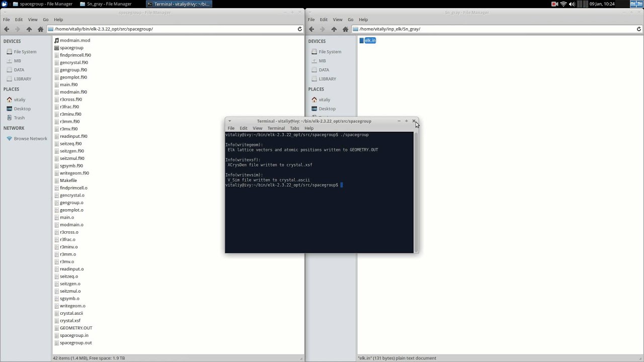Select crystal.xsf file

click(67, 321)
